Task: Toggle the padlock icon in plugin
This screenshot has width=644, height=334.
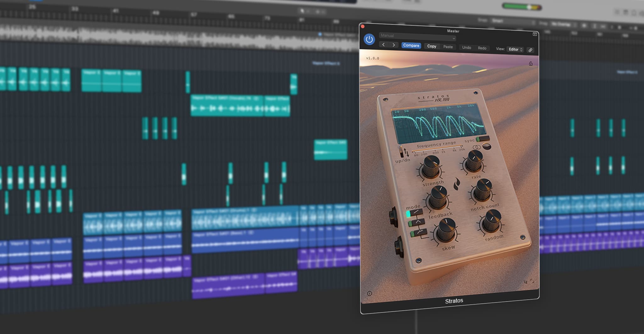Action: (531, 63)
